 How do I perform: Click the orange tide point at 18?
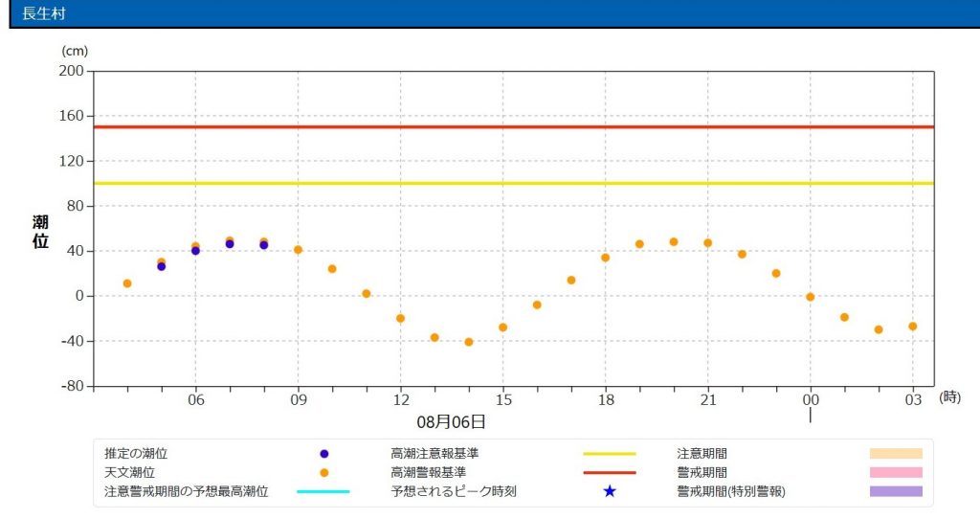click(605, 258)
